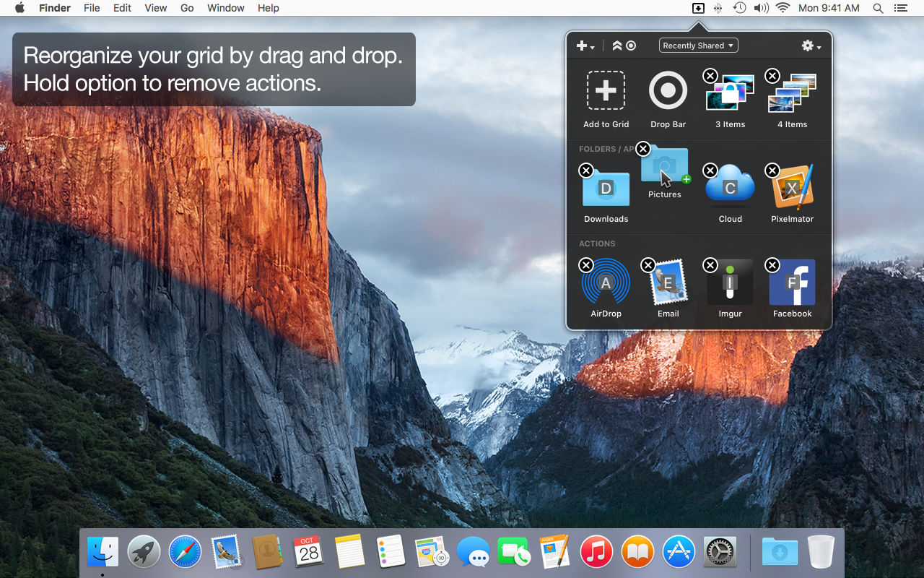Choose the Imgur upload action
Image resolution: width=924 pixels, height=578 pixels.
(730, 282)
